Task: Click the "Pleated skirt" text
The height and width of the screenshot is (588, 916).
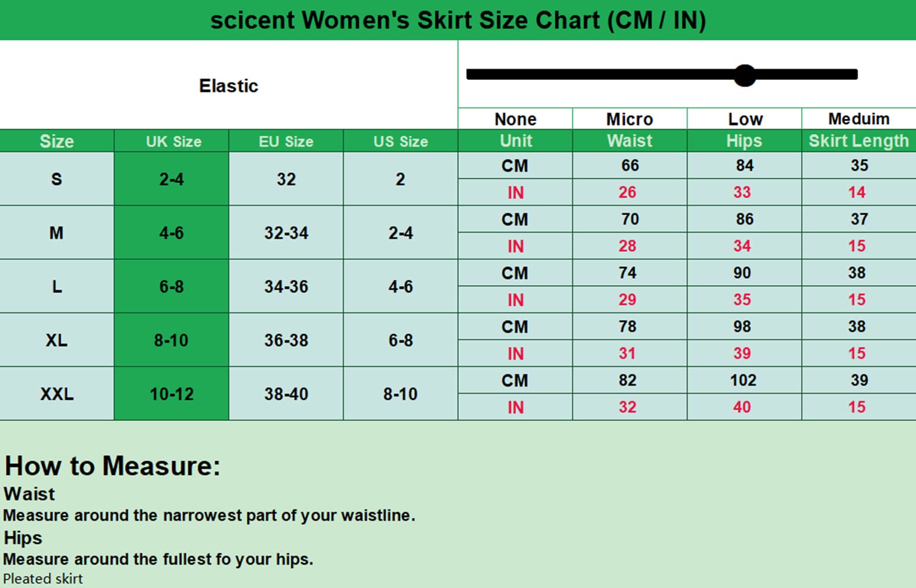Action: click(43, 579)
